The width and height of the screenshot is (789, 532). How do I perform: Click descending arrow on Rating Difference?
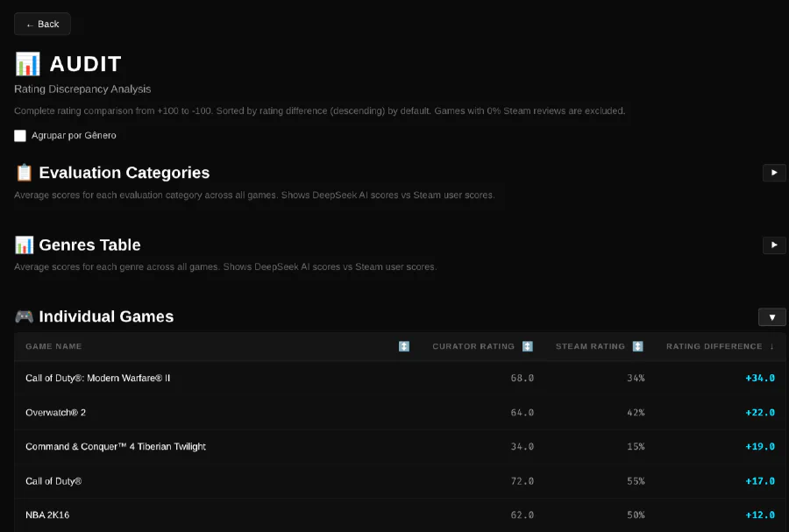click(772, 346)
